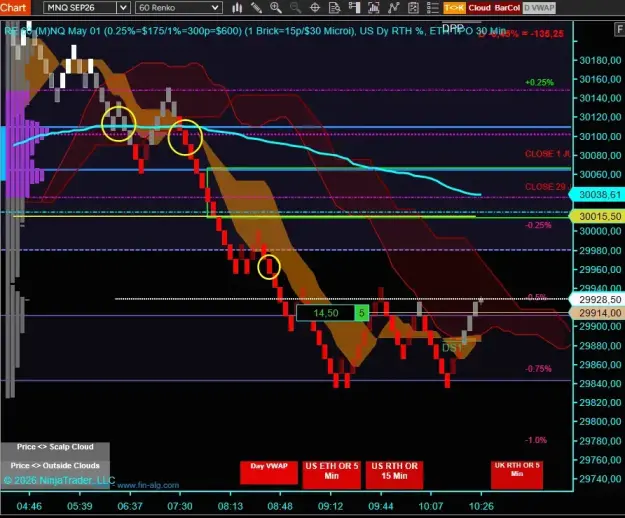625x518 pixels.
Task: Open the strategies zigzag line icon
Action: point(393,8)
